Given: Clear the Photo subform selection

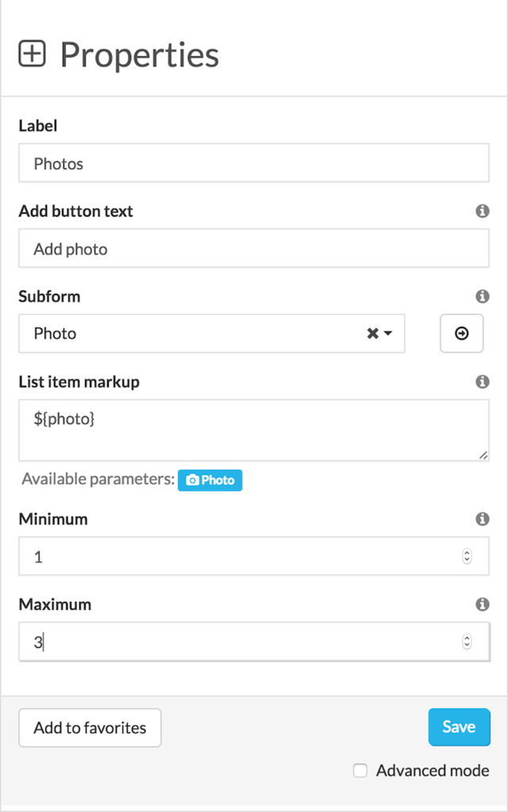Looking at the screenshot, I should click(x=372, y=334).
